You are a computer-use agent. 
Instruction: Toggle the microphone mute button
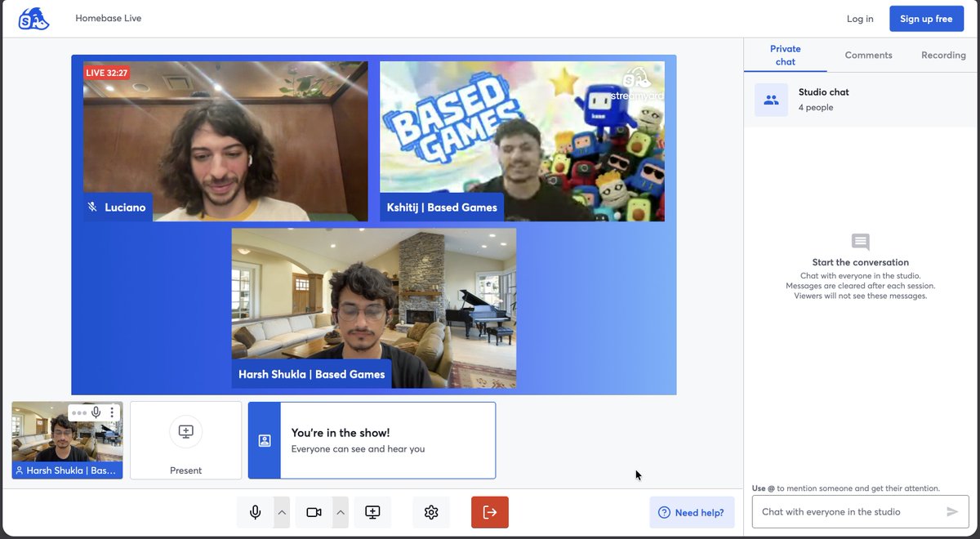pos(256,512)
